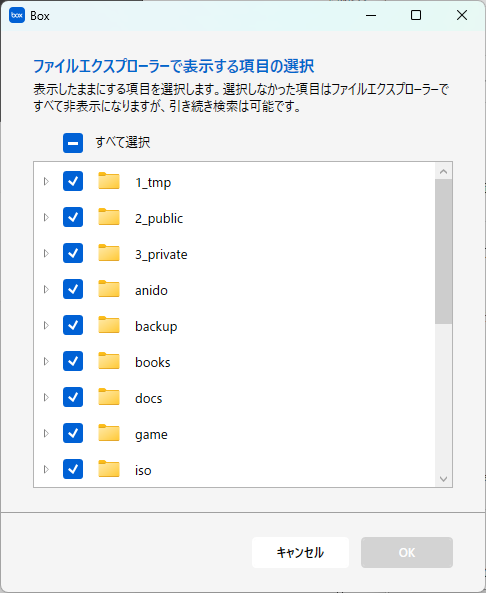Select the backup folder name
The height and width of the screenshot is (593, 486).
click(156, 326)
